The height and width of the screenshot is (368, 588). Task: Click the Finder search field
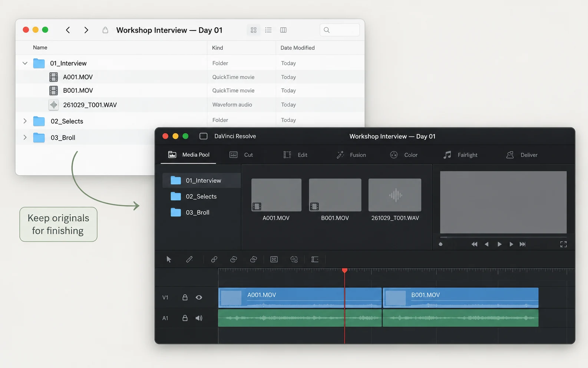click(x=340, y=30)
